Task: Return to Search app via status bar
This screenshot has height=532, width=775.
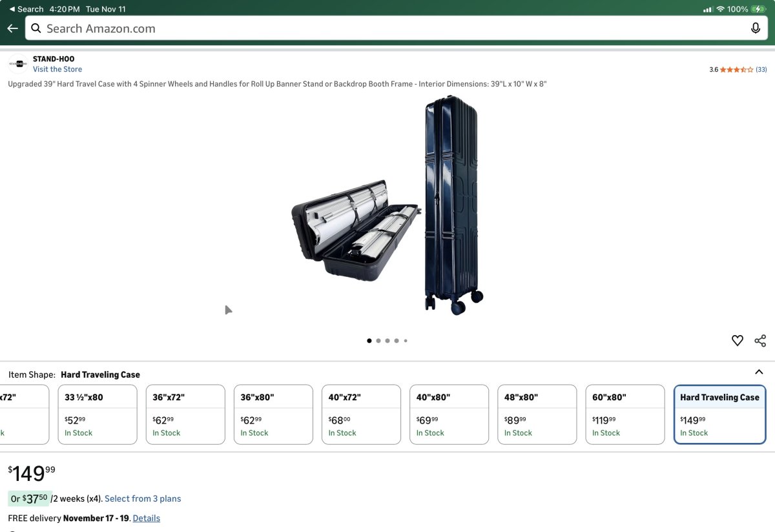Action: tap(26, 9)
